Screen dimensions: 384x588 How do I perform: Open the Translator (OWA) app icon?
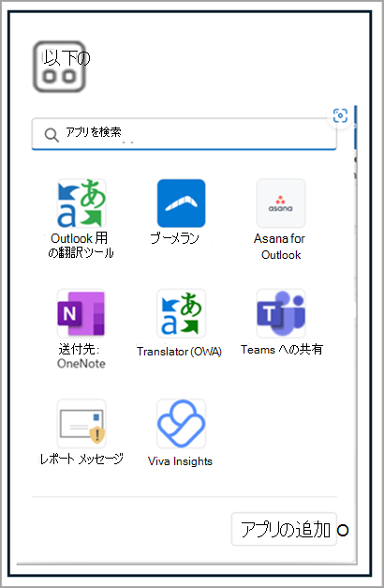click(182, 313)
